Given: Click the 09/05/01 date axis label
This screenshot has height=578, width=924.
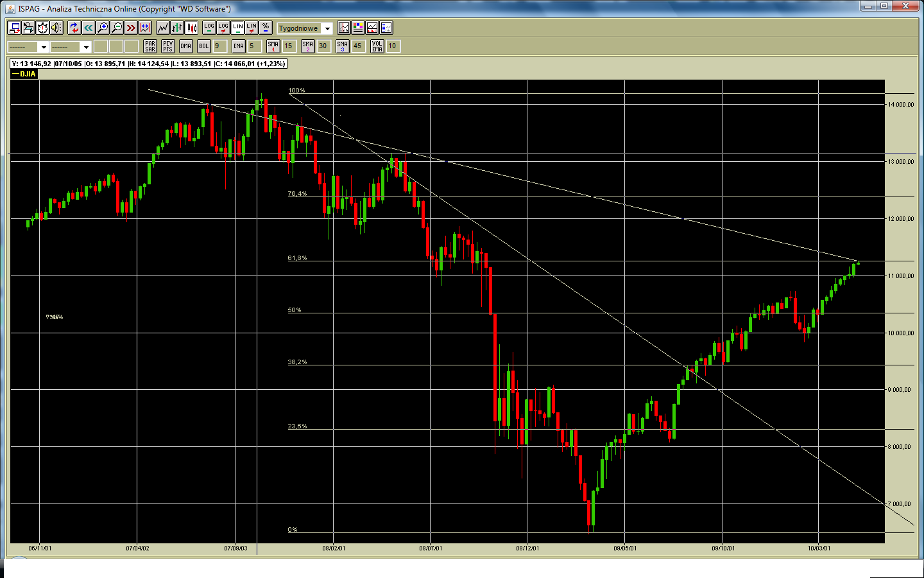Looking at the screenshot, I should [x=625, y=548].
